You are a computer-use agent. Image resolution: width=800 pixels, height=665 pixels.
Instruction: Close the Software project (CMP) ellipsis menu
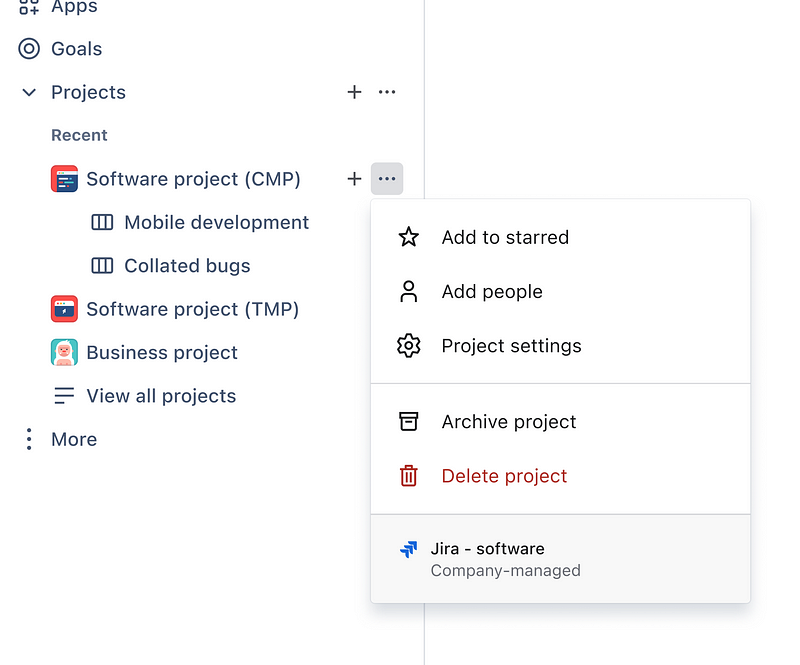tap(387, 179)
